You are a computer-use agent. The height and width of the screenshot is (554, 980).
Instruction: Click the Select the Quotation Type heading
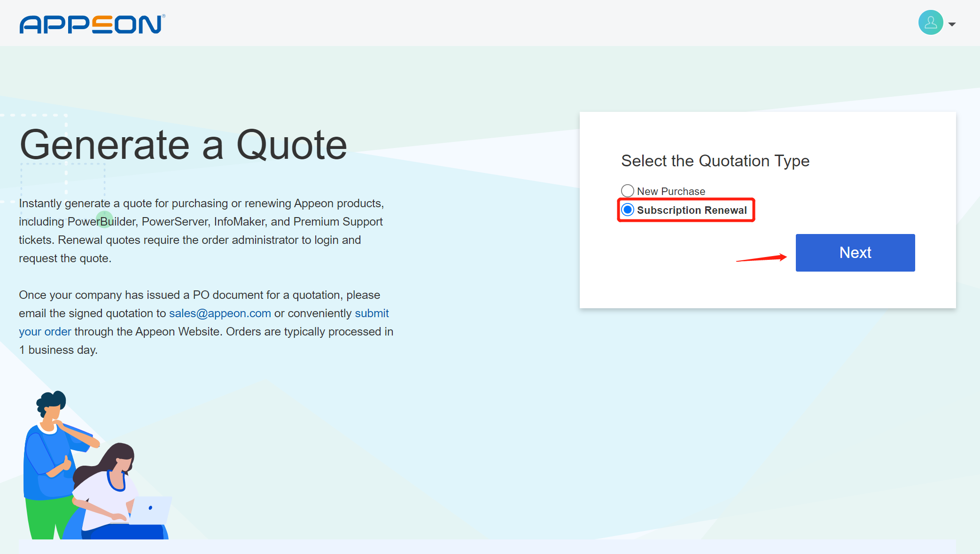coord(715,161)
